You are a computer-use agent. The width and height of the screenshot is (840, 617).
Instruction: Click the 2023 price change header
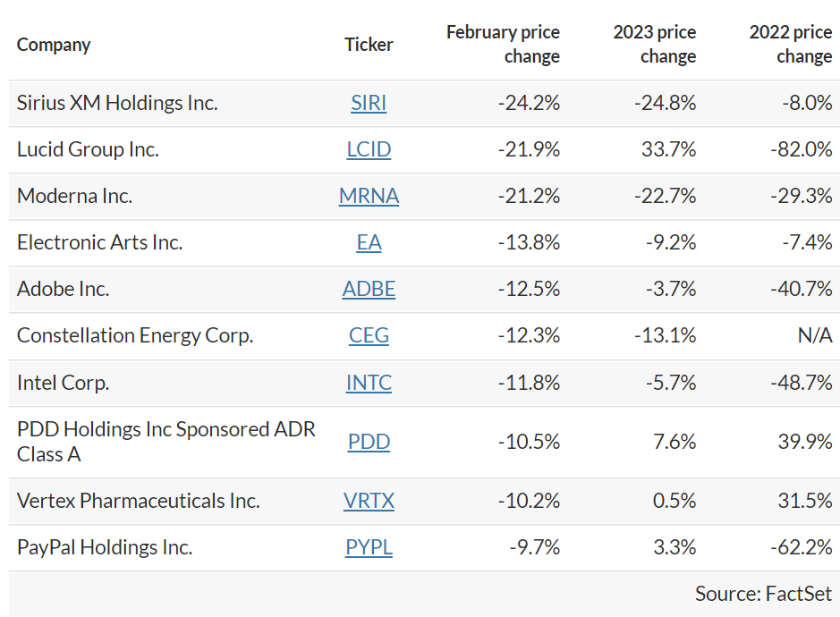click(x=654, y=45)
